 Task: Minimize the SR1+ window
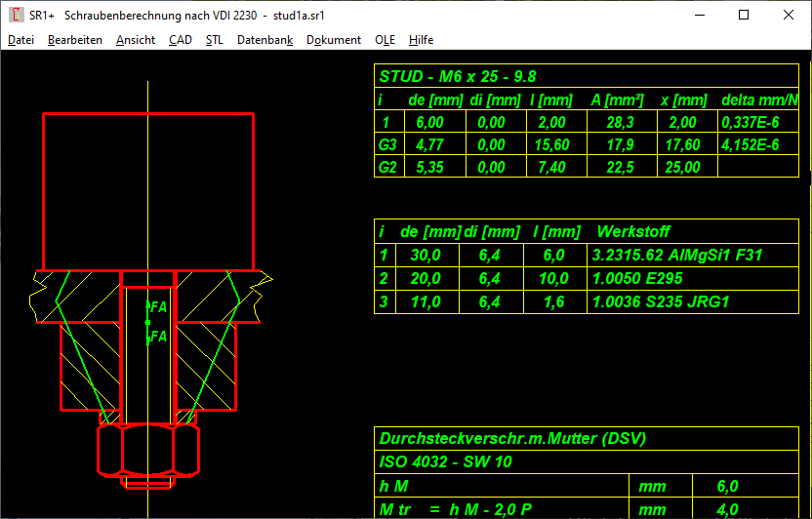[x=699, y=15]
